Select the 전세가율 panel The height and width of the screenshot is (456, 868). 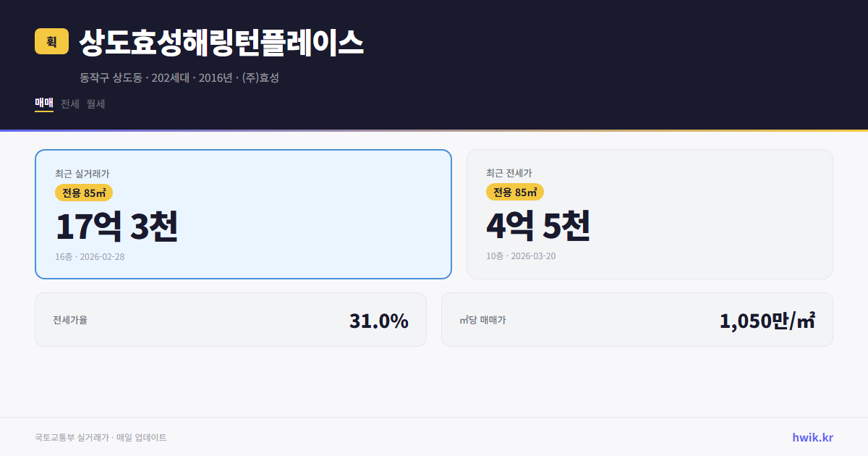click(231, 319)
